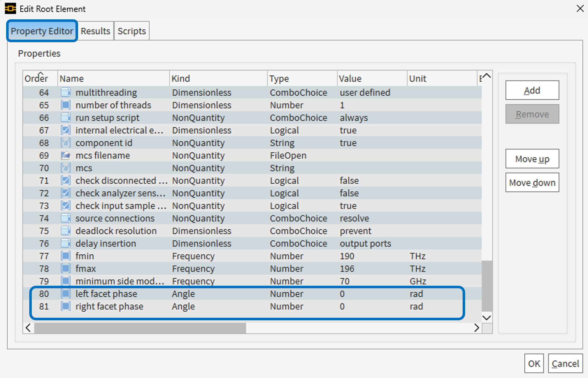This screenshot has height=378, width=588.
Task: Click the Value column header
Action: point(372,79)
